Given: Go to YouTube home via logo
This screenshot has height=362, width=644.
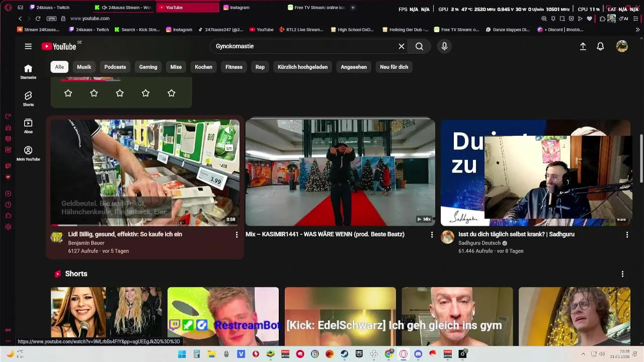Looking at the screenshot, I should coord(58,46).
